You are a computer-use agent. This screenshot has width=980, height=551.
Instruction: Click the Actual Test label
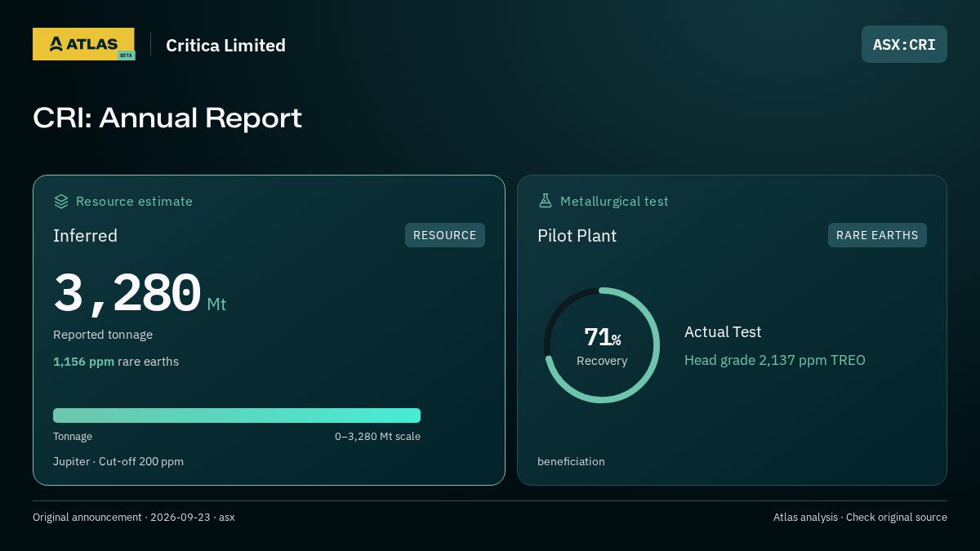tap(723, 332)
